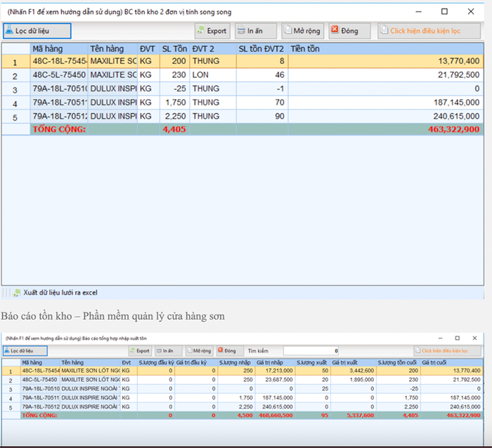Focus the Tìm kiếm search field
The height and width of the screenshot is (448, 492).
(x=311, y=351)
